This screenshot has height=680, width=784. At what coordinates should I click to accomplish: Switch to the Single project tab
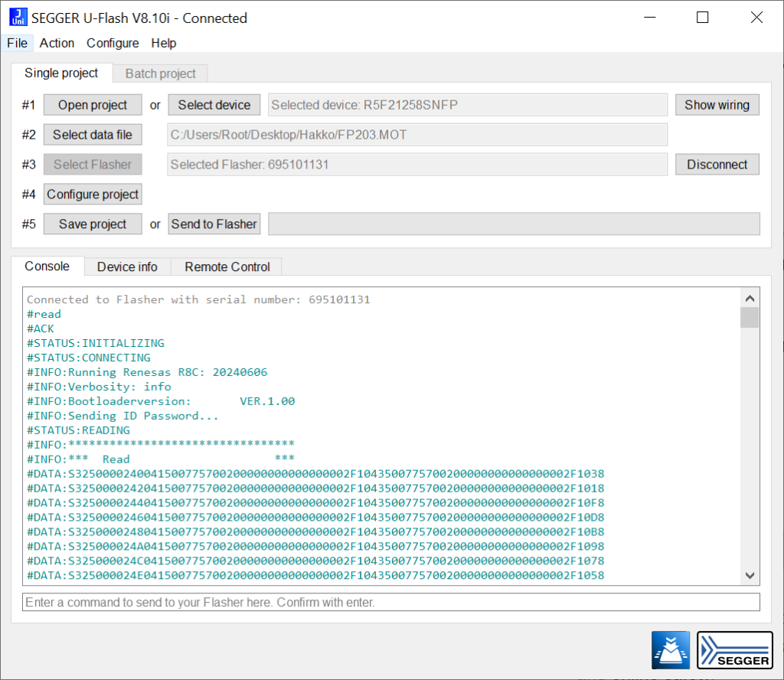(61, 73)
